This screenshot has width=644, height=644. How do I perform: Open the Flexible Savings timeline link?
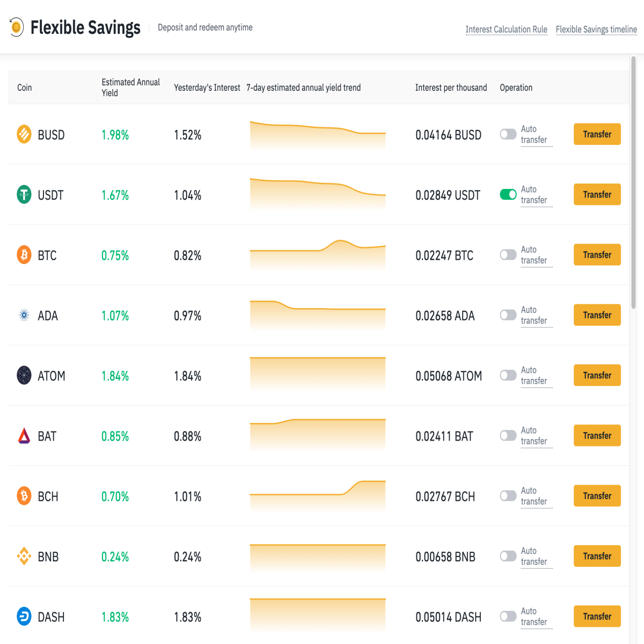596,30
